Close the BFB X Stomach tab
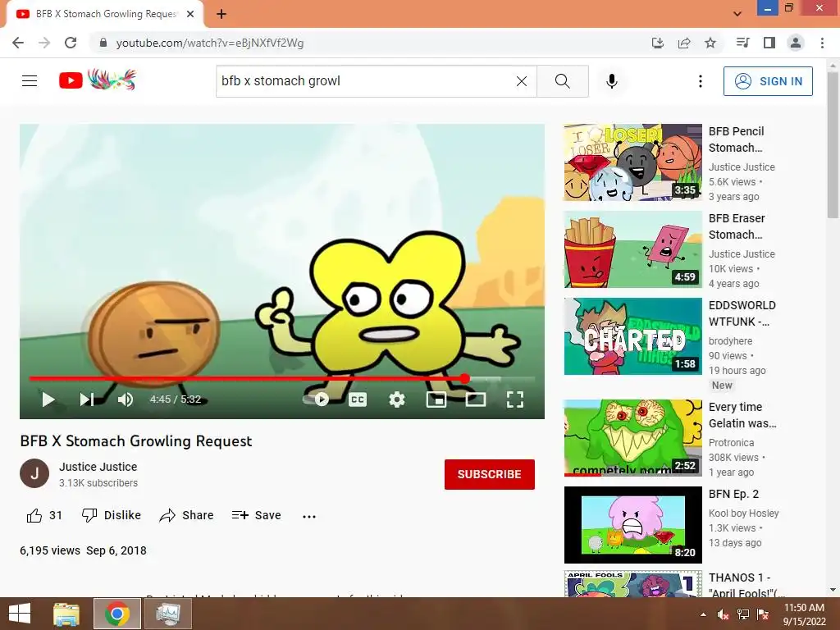Image resolution: width=840 pixels, height=630 pixels. (190, 14)
